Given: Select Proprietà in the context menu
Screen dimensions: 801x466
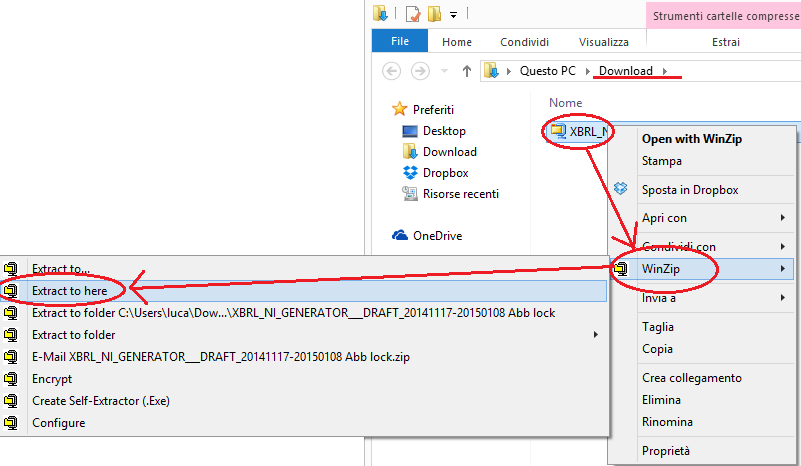Looking at the screenshot, I should 667,451.
